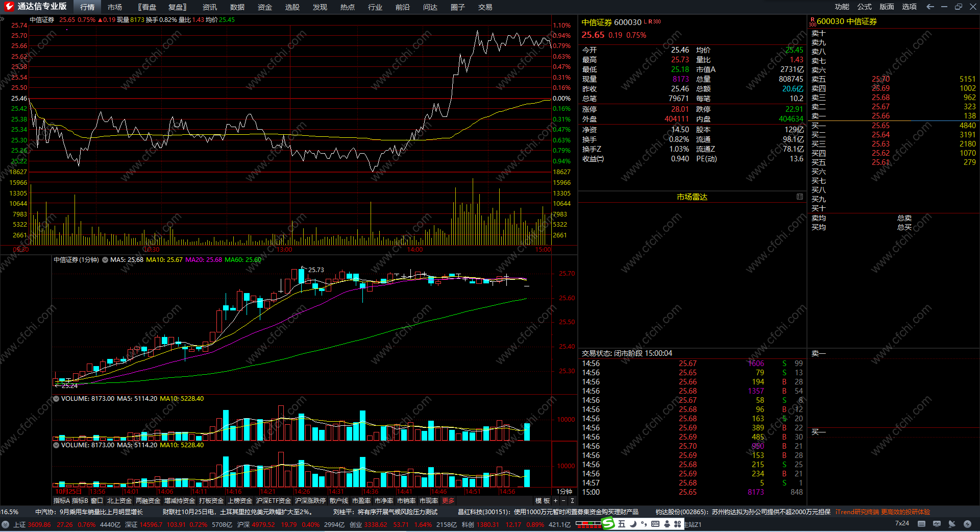The height and width of the screenshot is (532, 980).
Task: Open the 中汽协 news headline
Action: point(89,512)
